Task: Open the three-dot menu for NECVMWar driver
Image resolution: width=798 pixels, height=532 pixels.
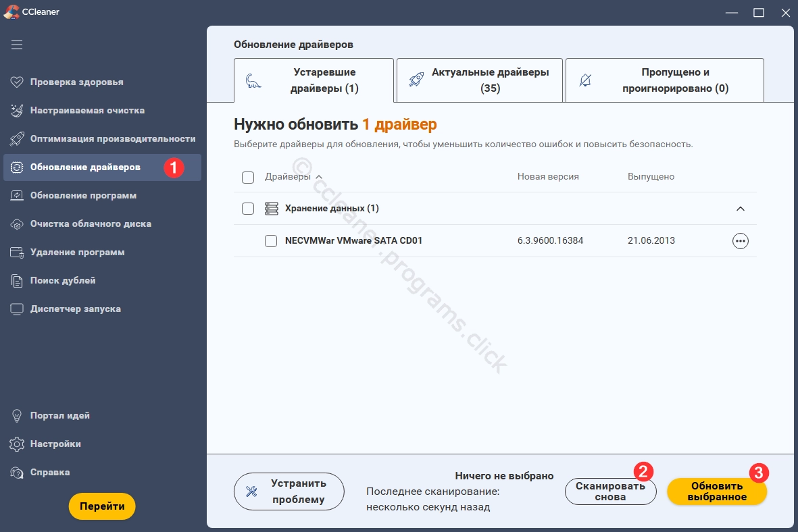Action: click(x=740, y=241)
